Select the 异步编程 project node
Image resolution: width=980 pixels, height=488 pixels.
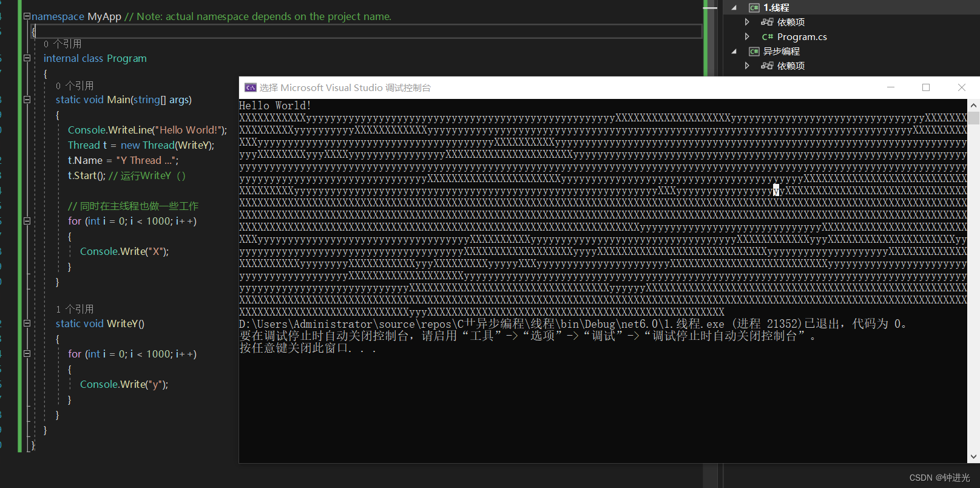782,52
